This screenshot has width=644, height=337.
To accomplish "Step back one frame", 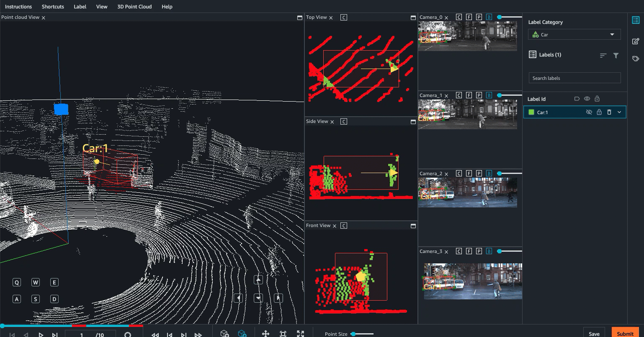I will click(x=26, y=334).
